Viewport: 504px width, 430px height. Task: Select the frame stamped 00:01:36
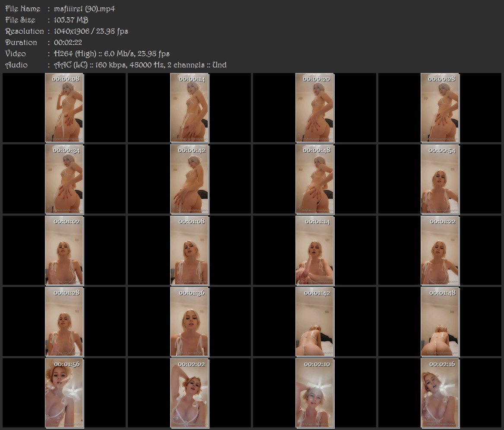pos(190,322)
